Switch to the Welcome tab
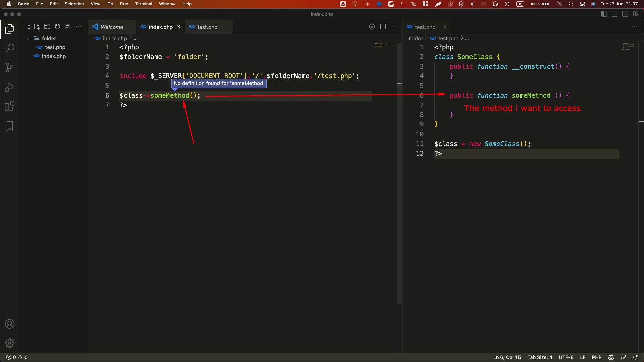The width and height of the screenshot is (644, 362). click(x=112, y=27)
